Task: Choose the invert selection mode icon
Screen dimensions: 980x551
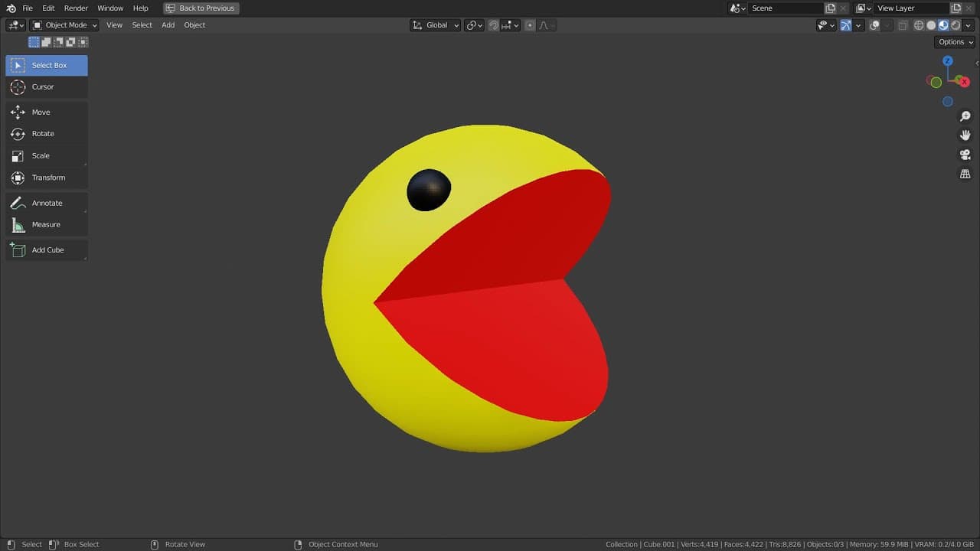Action: click(70, 42)
